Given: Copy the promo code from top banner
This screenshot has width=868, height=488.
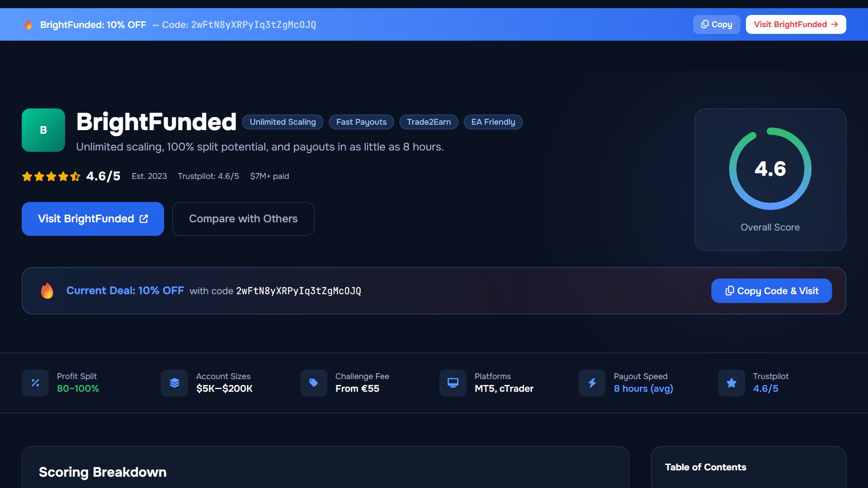Looking at the screenshot, I should tap(717, 24).
